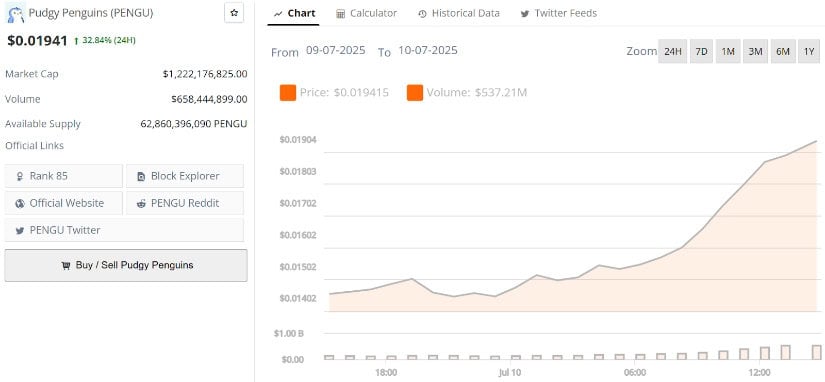Open the Chart tab

pos(295,13)
